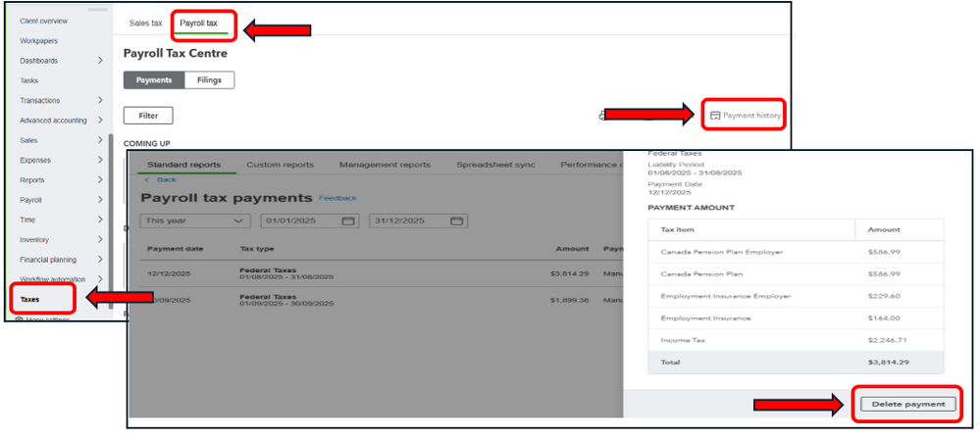Expand the Financial planning submenu

tap(101, 260)
